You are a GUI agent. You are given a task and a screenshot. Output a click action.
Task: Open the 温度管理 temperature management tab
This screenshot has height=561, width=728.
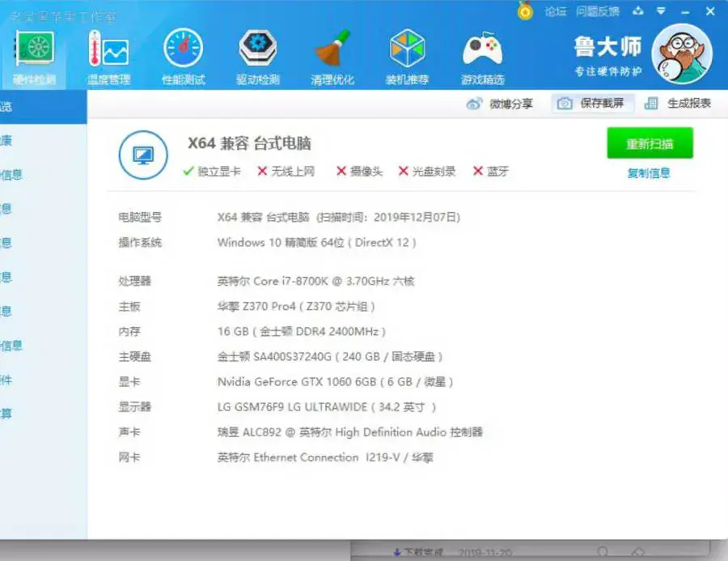coord(108,57)
